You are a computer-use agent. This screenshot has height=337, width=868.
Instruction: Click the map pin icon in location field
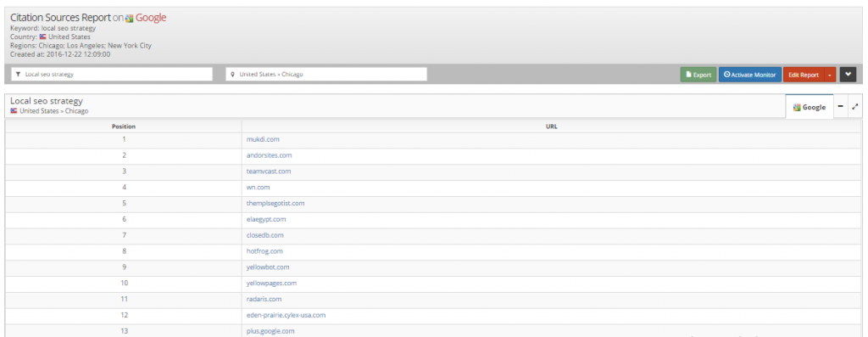coord(232,74)
